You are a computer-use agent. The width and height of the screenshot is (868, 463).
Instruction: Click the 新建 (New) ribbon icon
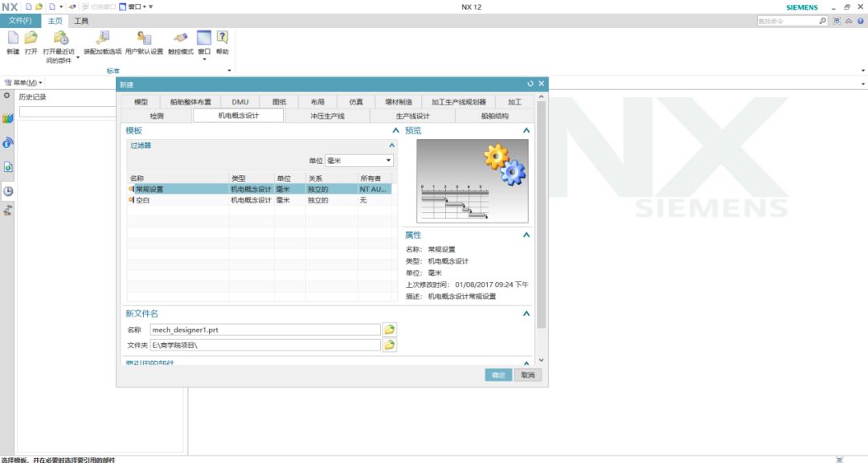(x=13, y=38)
